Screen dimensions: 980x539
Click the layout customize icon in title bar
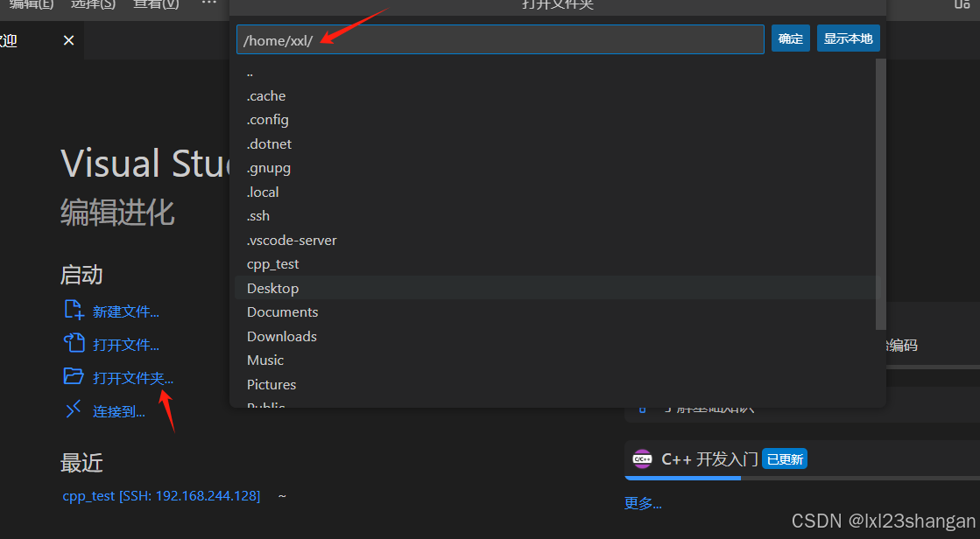click(962, 3)
